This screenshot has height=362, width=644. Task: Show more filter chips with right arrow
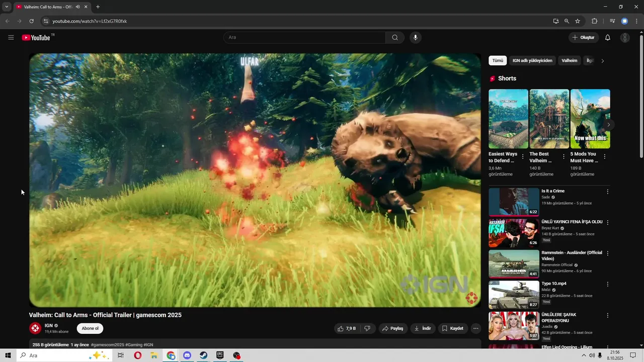603,61
